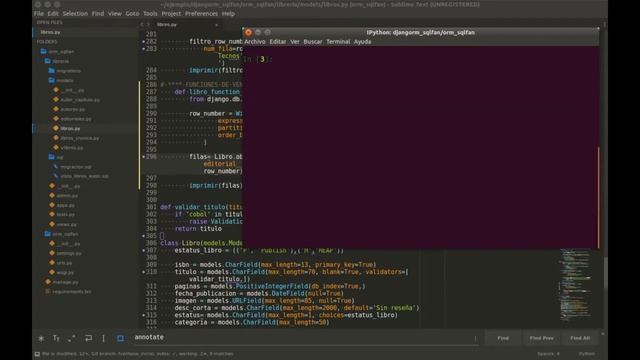Collapse the models folder
This screenshot has height=360, width=640.
[51, 80]
